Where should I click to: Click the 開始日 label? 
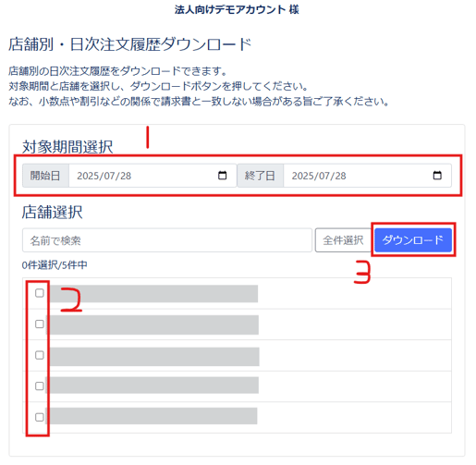click(x=45, y=176)
